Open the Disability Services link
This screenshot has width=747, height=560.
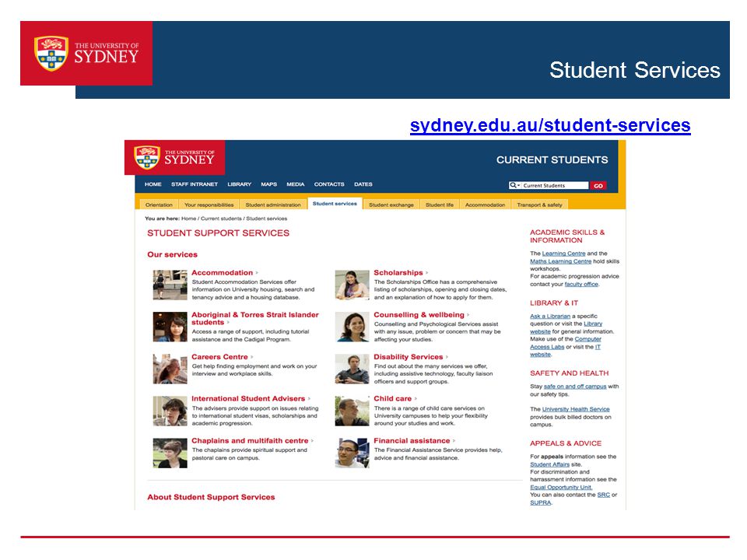[409, 357]
